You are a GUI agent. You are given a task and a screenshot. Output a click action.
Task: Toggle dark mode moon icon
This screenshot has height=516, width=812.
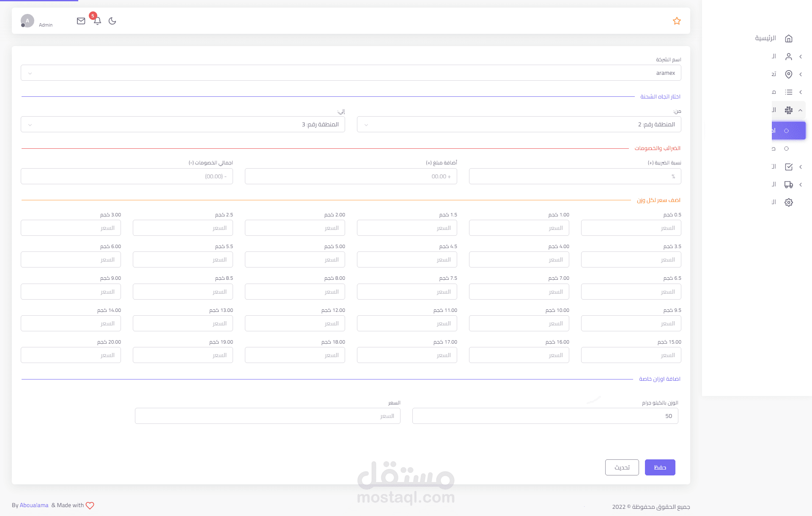click(112, 21)
